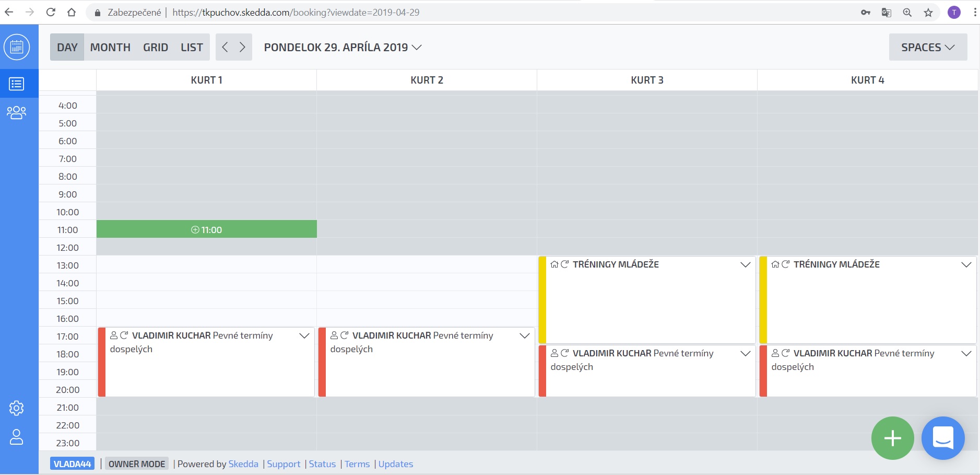
Task: Click the KURT 1 column header
Action: [x=207, y=80]
